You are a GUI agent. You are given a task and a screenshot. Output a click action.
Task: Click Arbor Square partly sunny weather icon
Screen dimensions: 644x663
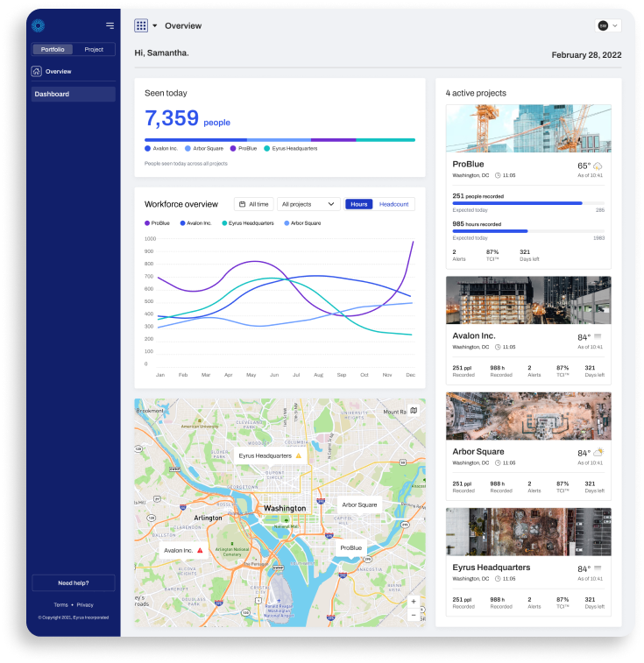click(598, 453)
